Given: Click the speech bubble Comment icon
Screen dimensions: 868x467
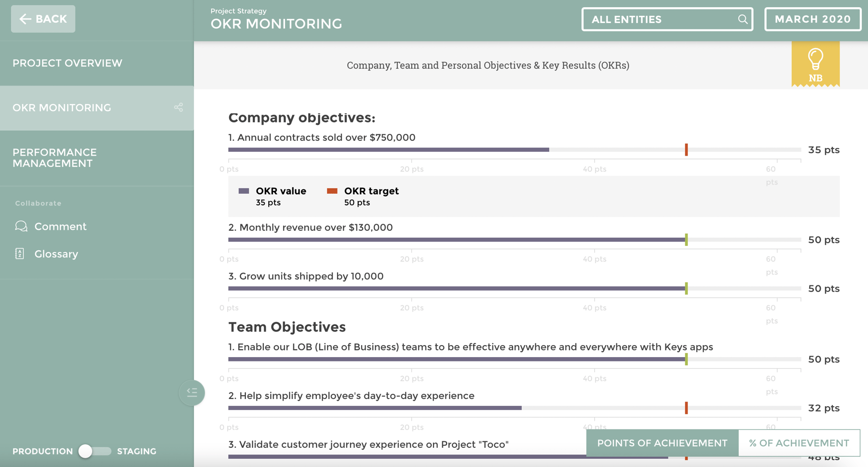Looking at the screenshot, I should point(20,226).
